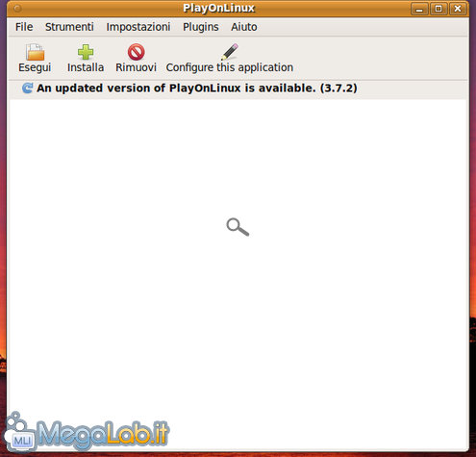The height and width of the screenshot is (457, 476).
Task: Open the Strumenti menu
Action: tap(69, 27)
